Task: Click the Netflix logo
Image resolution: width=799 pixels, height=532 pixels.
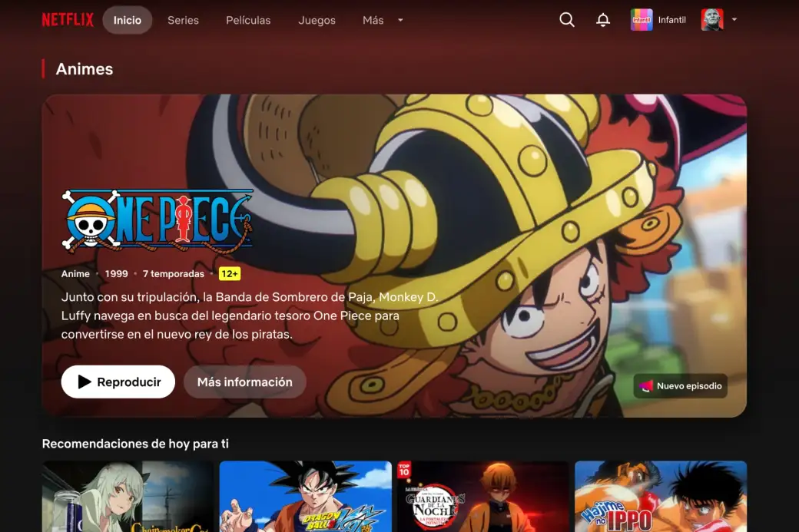Action: [68, 20]
